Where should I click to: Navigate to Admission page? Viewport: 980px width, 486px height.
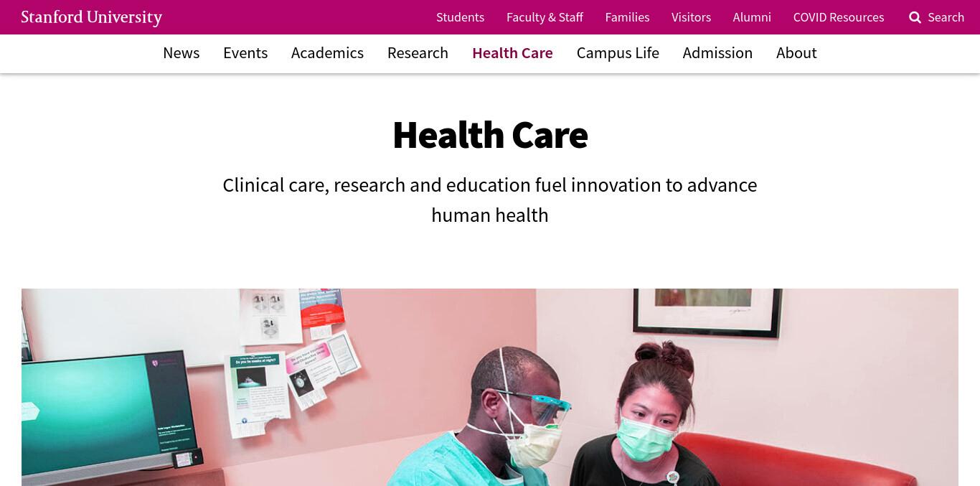[717, 53]
